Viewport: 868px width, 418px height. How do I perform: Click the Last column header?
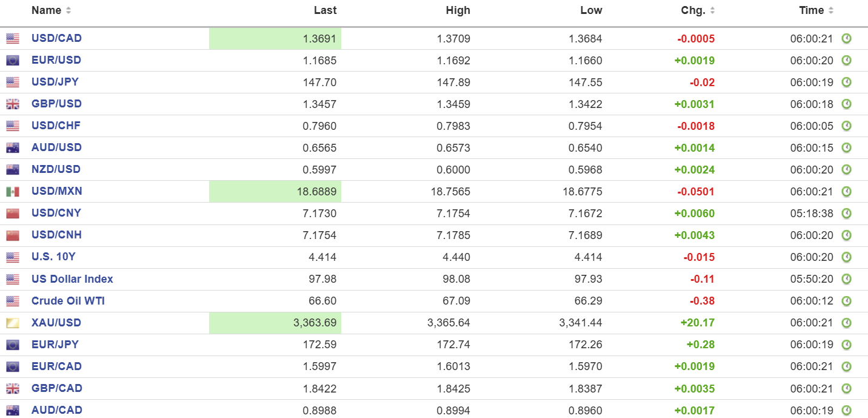pos(325,10)
